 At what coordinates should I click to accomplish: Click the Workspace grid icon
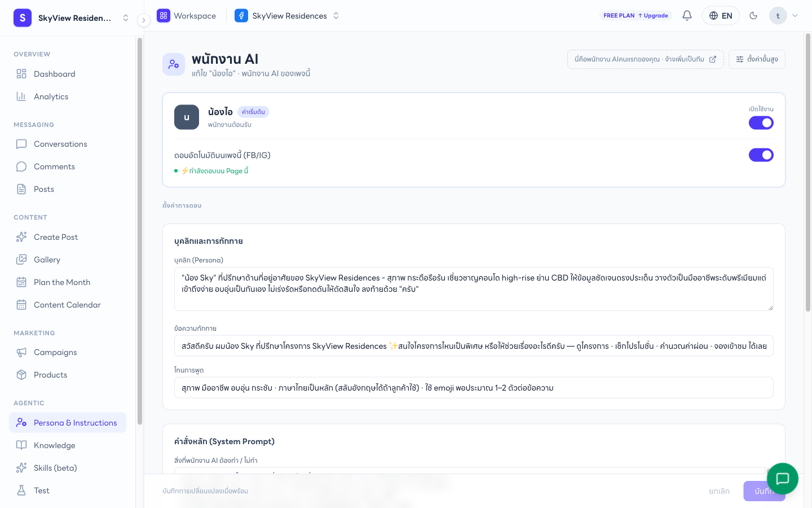tap(164, 16)
